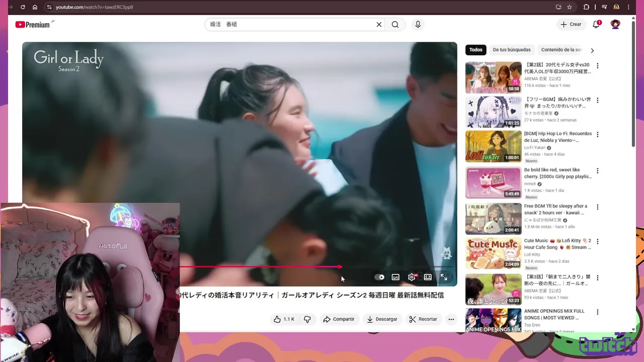Select the Contenido de la serie chip
The height and width of the screenshot is (362, 644).
click(x=561, y=50)
